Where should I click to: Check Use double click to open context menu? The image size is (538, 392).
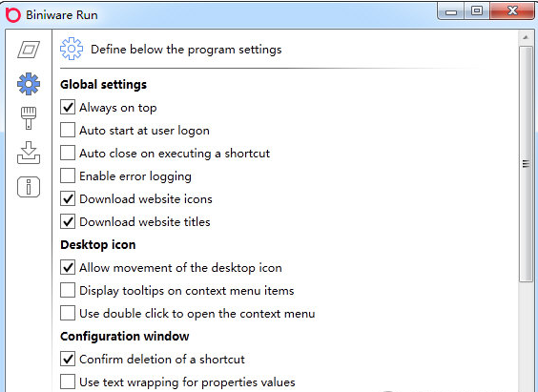tap(68, 313)
